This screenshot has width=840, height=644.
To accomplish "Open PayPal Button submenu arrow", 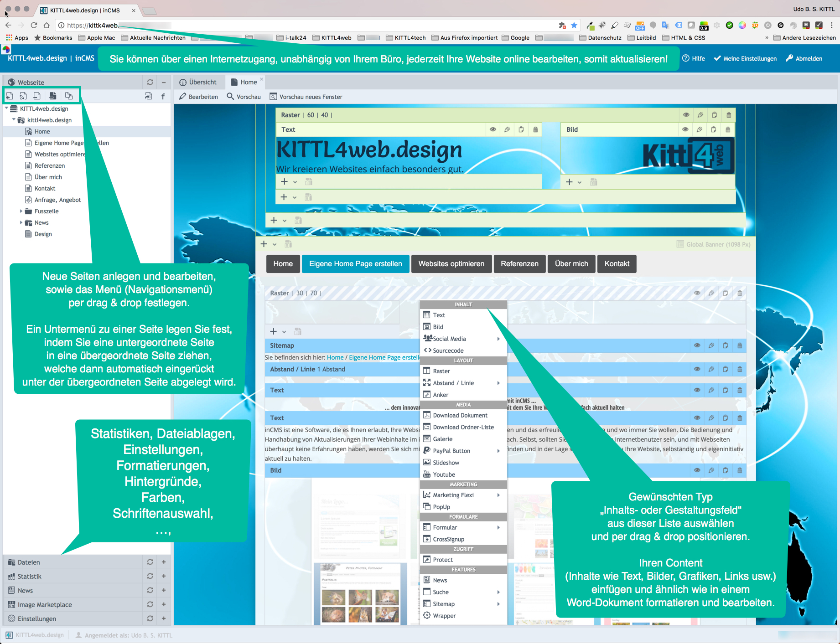I will point(498,451).
